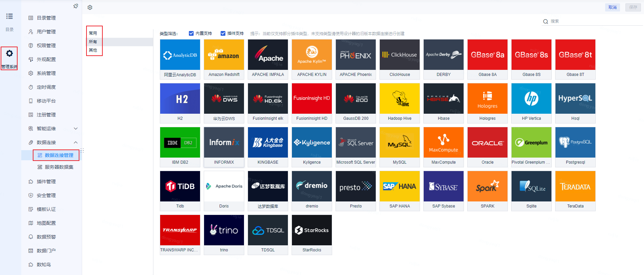
Task: Choose the INFORMIX tile
Action: (224, 147)
